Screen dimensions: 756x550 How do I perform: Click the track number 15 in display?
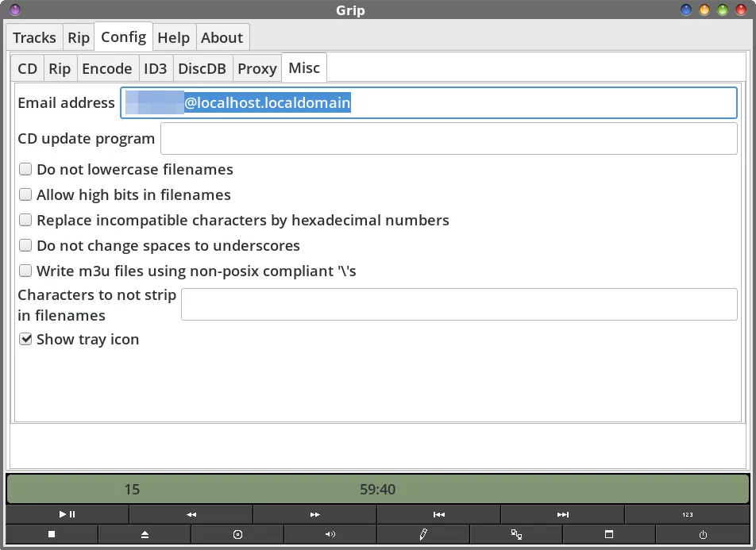132,489
